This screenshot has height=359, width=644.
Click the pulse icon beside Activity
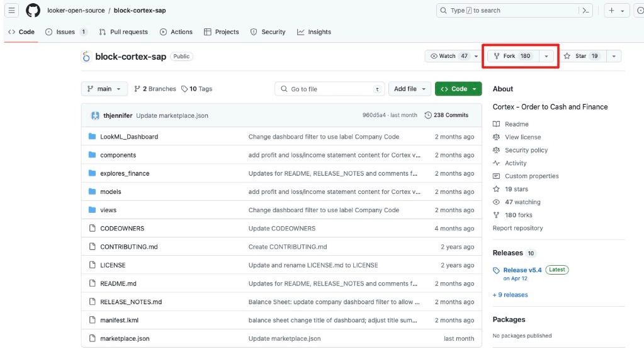(x=496, y=163)
